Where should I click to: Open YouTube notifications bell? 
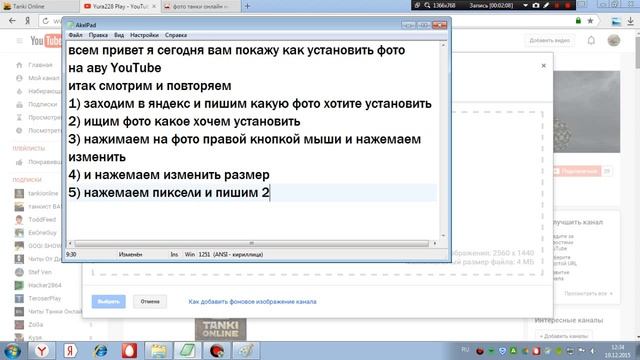click(591, 40)
